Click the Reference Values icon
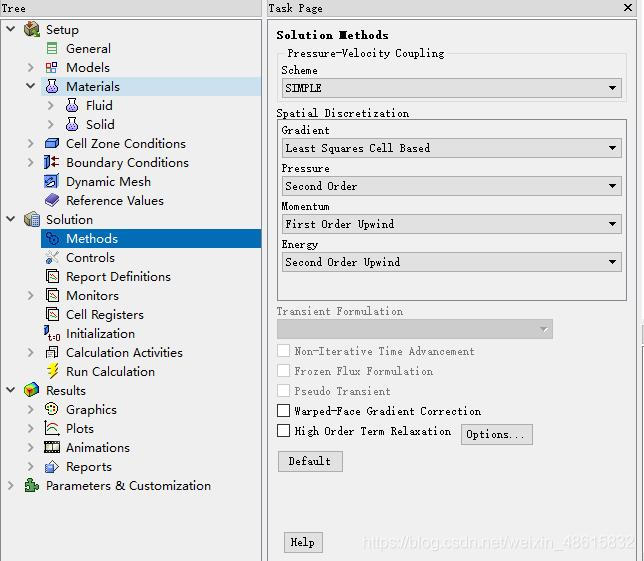The height and width of the screenshot is (561, 644). (52, 200)
